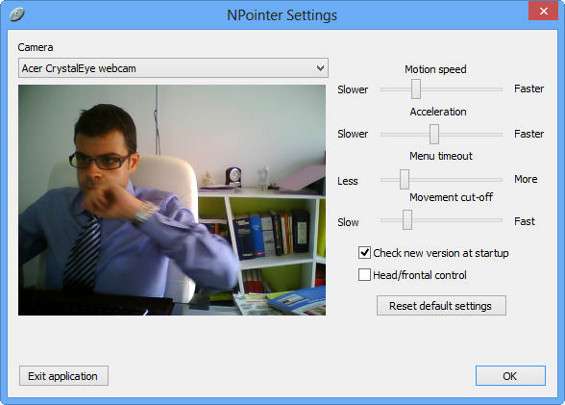
Task: Select the Acer CrystalEye webcam combo box
Action: coord(173,68)
